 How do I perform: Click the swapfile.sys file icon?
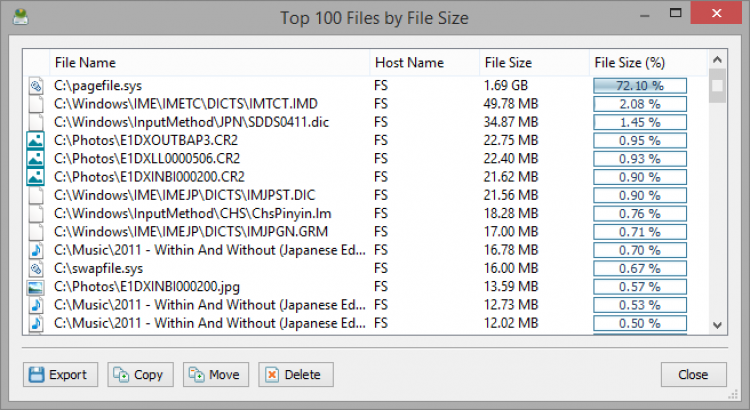coord(36,269)
